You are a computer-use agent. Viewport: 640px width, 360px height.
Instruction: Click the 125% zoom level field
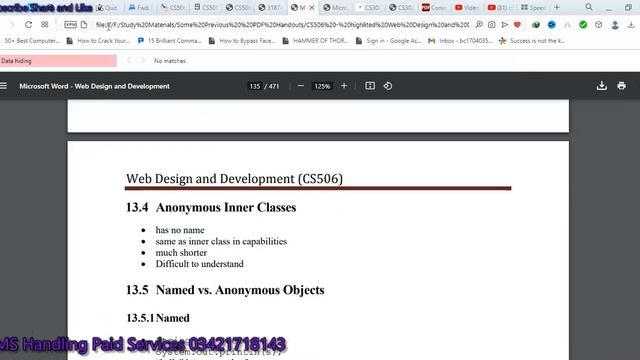click(322, 86)
